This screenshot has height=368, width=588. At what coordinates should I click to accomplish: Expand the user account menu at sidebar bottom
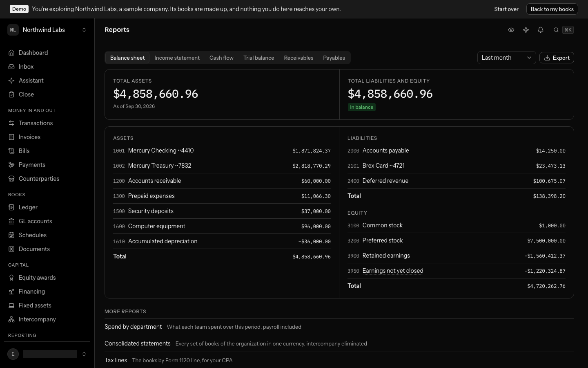pyautogui.click(x=47, y=354)
